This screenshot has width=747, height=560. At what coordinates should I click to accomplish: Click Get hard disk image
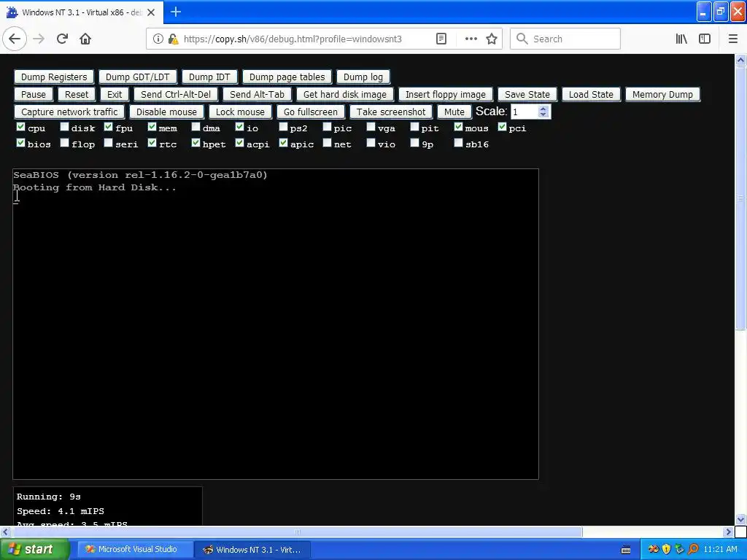[345, 94]
